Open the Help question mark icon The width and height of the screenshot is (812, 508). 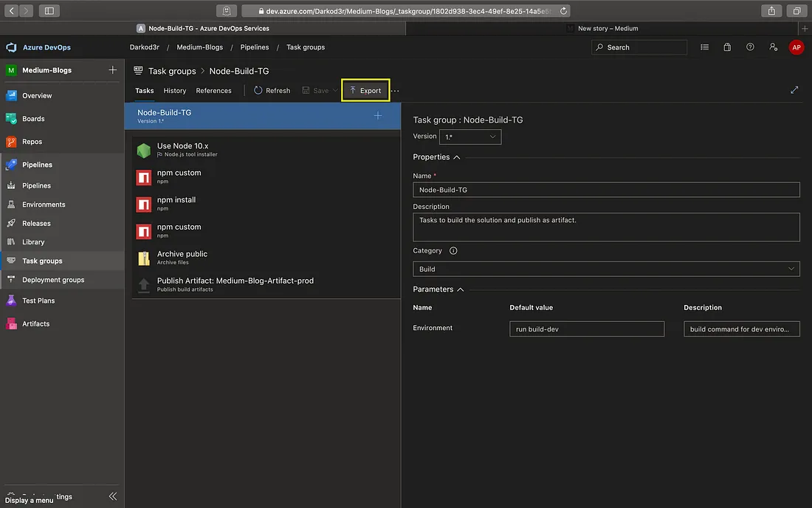(x=750, y=47)
